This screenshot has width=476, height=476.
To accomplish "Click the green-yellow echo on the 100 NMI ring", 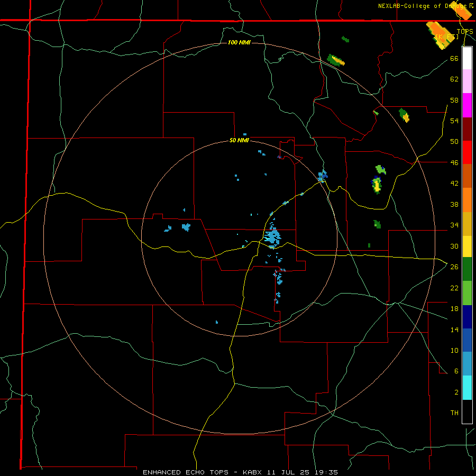I will [335, 60].
